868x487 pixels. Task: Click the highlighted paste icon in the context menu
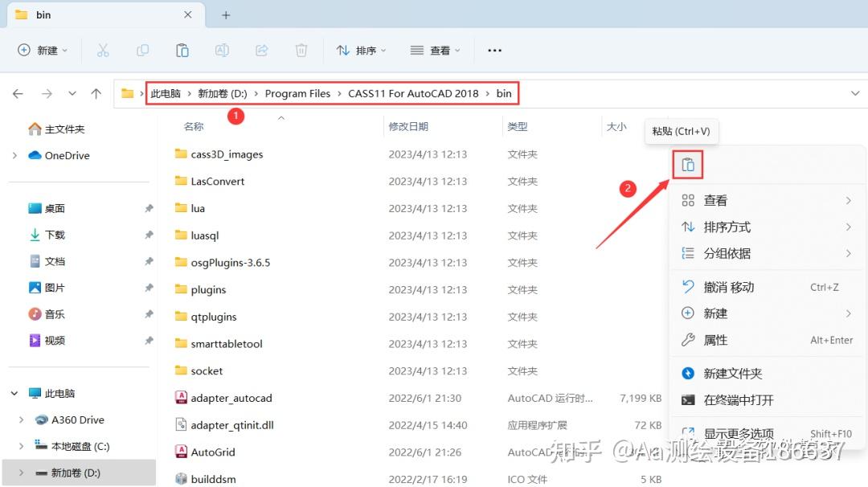click(x=687, y=164)
